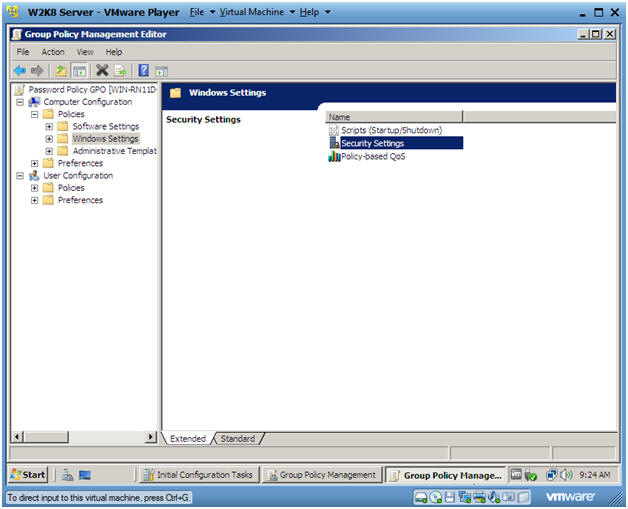Screen dimensions: 628x509
Task: Click the VMware sound device status icon
Action: [494, 497]
